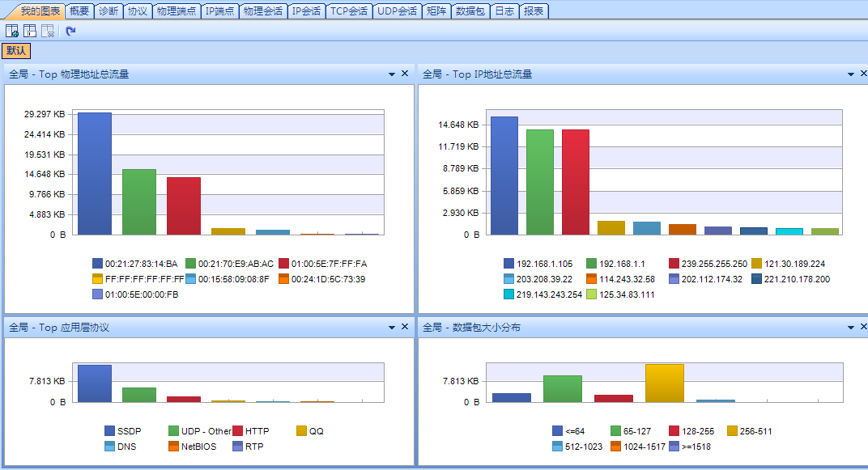
Task: Click the 192.168.1.105 legend color swatch
Action: coord(508,264)
